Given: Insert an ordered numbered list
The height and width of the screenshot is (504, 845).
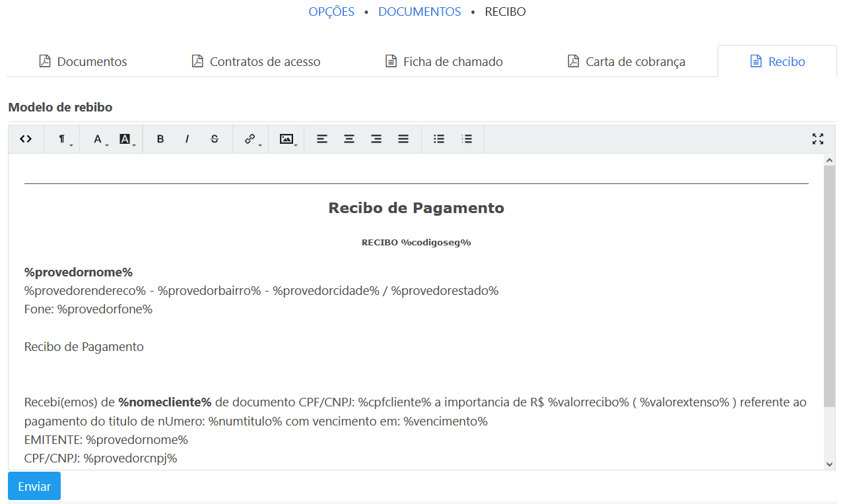Looking at the screenshot, I should pyautogui.click(x=467, y=139).
